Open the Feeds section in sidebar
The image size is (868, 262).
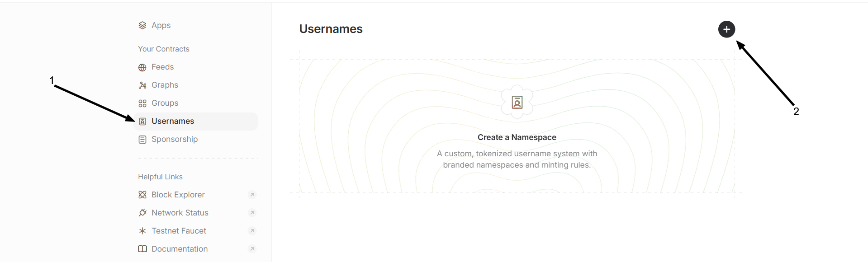[x=162, y=67]
